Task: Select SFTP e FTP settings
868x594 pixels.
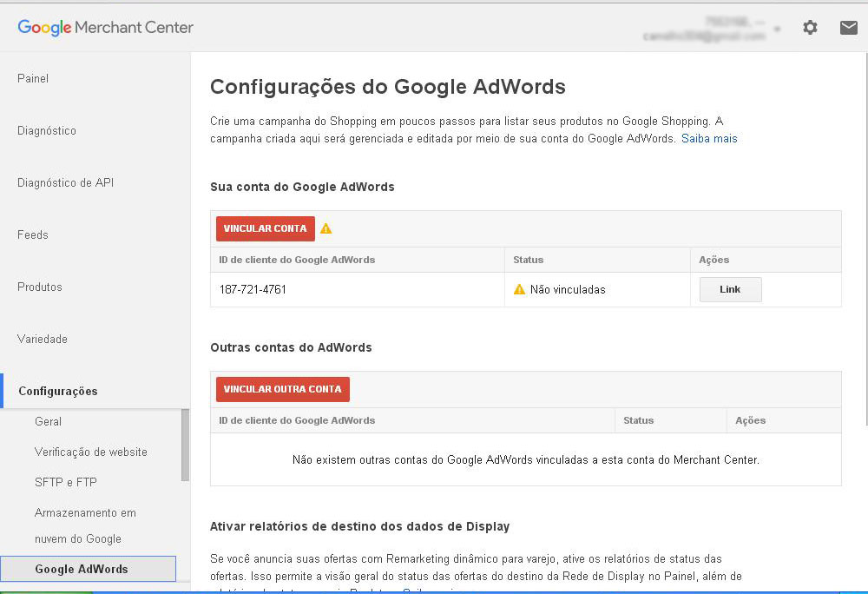Action: click(65, 482)
